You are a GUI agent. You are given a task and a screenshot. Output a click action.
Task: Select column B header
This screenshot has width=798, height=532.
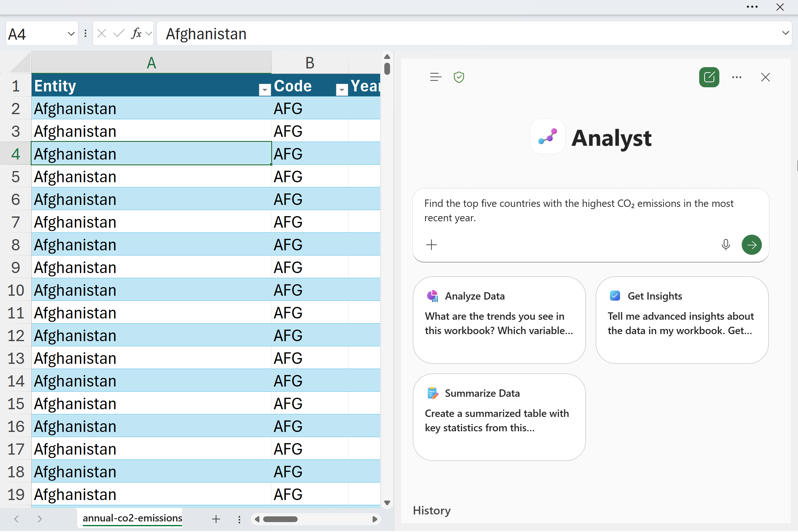pyautogui.click(x=309, y=63)
